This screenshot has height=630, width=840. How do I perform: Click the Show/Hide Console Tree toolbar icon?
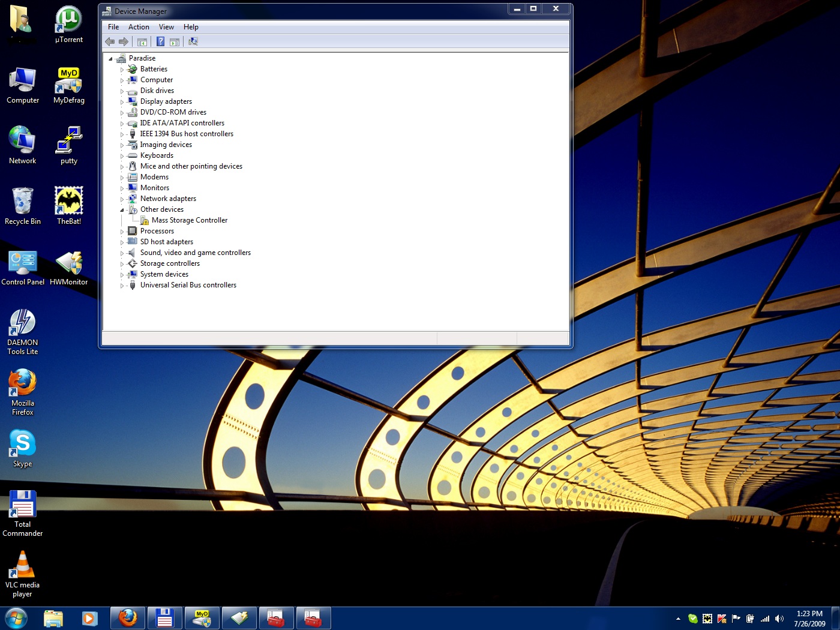[142, 41]
